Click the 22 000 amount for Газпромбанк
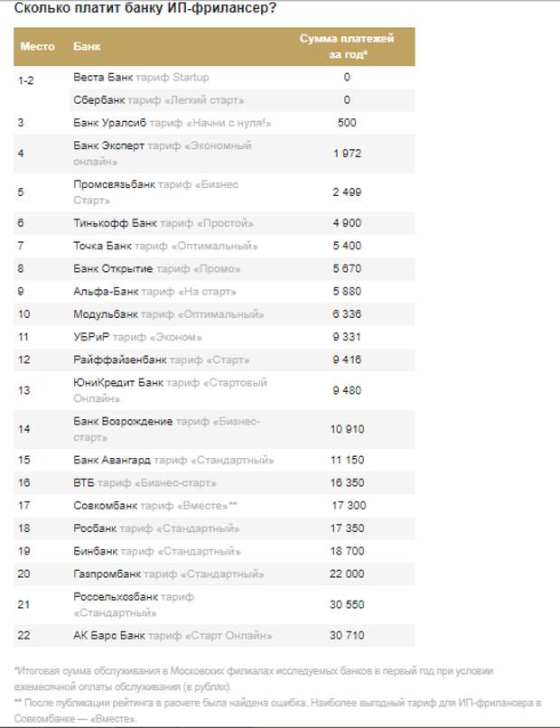This screenshot has width=560, height=728. click(347, 574)
